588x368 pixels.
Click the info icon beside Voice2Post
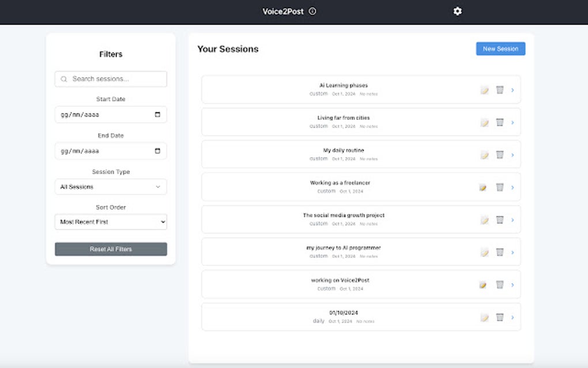tap(312, 12)
